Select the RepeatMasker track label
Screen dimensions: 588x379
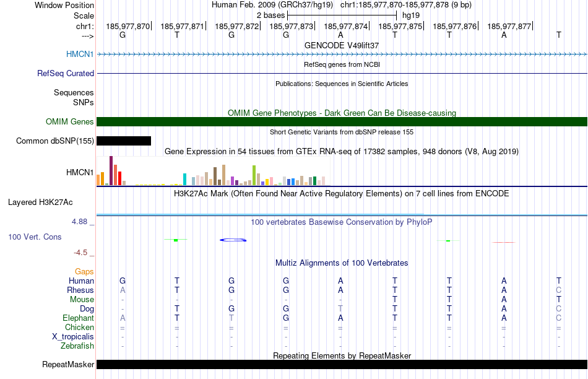(x=68, y=364)
